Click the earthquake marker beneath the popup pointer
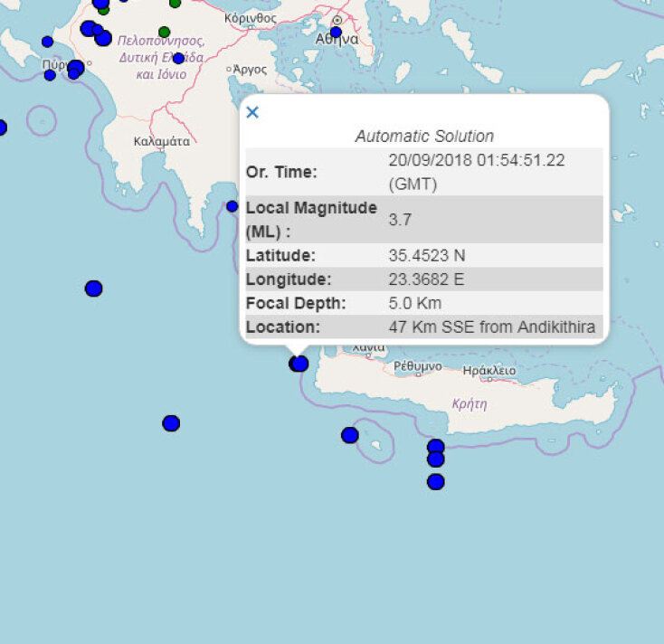The width and height of the screenshot is (664, 644). pyautogui.click(x=299, y=364)
